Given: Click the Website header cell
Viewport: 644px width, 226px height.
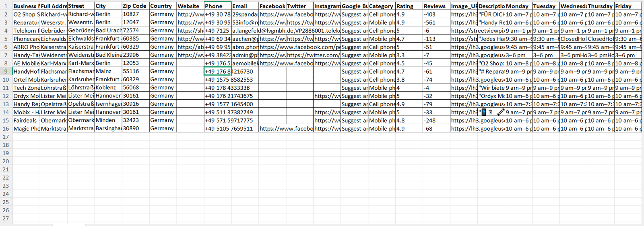Looking at the screenshot, I should [190, 6].
